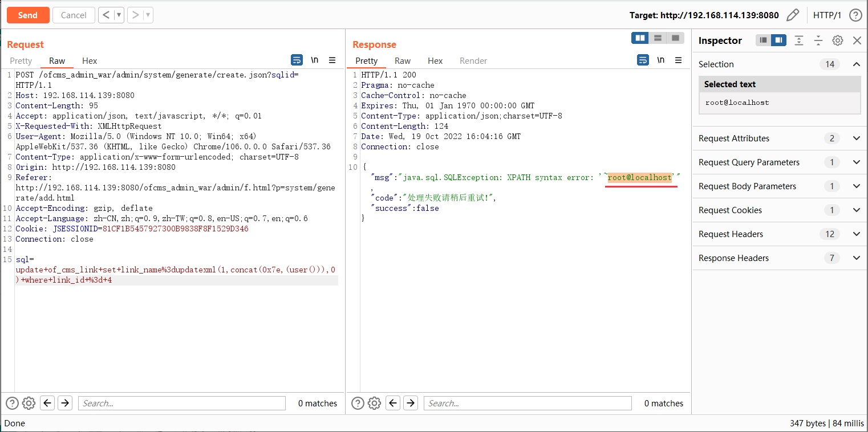Open Inspector settings gear
The width and height of the screenshot is (868, 432).
[x=837, y=40]
